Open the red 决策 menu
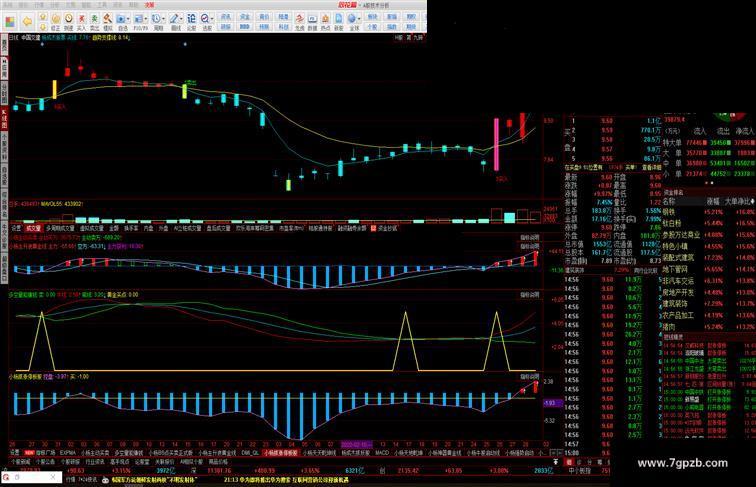 [149, 4]
